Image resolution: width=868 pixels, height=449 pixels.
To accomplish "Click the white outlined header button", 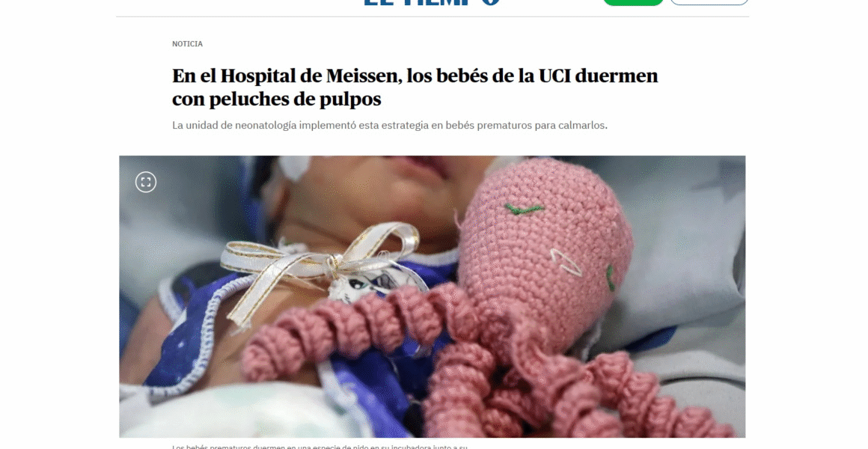I will (709, 2).
